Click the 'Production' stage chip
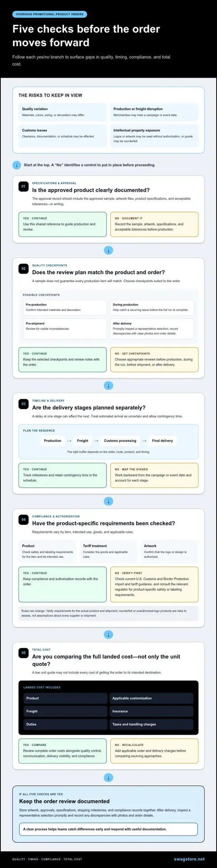The height and width of the screenshot is (868, 217). pos(52,441)
